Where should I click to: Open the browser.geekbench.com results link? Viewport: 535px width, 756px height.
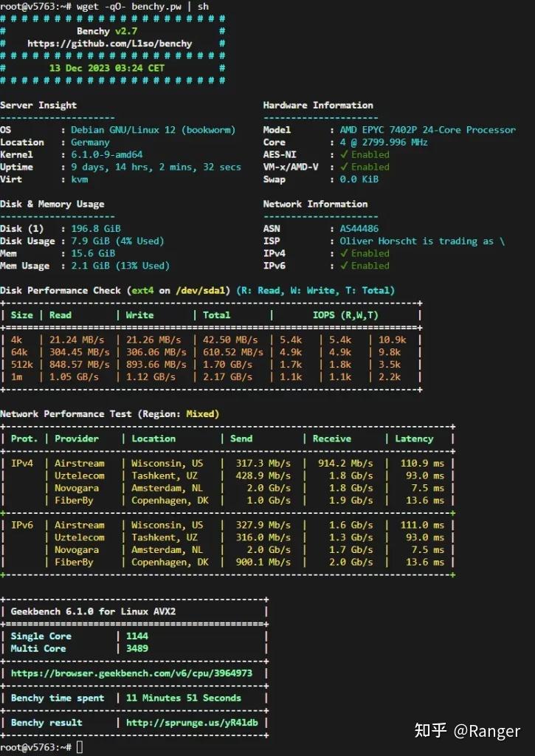(131, 673)
